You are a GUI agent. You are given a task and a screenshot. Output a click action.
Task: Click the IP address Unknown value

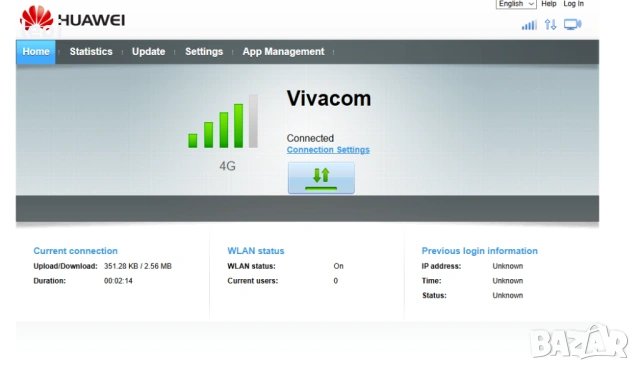(x=508, y=266)
